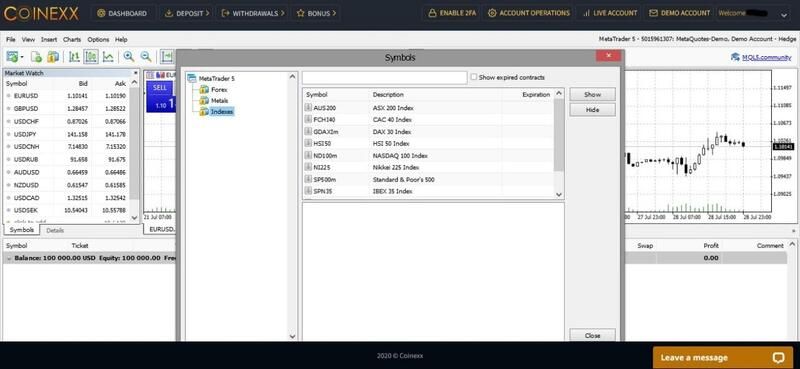The width and height of the screenshot is (800, 369).
Task: Switch to line chart toolbar icon
Action: tap(108, 57)
